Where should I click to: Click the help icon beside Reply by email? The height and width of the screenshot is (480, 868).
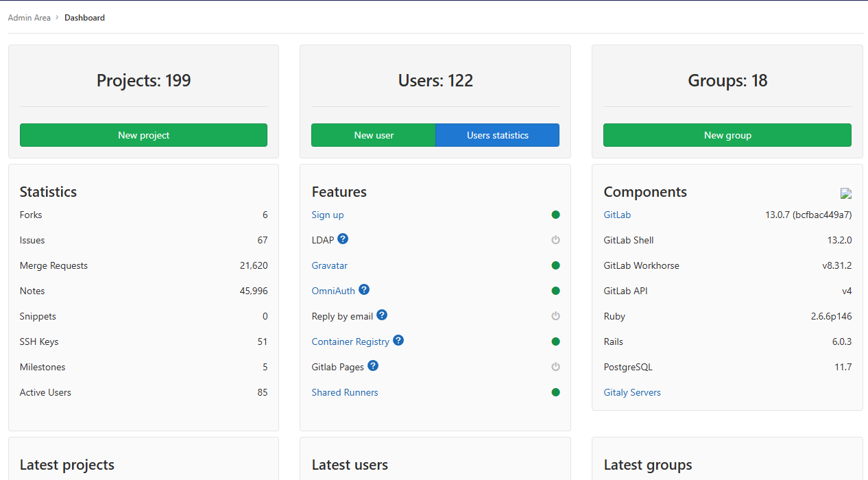[382, 315]
